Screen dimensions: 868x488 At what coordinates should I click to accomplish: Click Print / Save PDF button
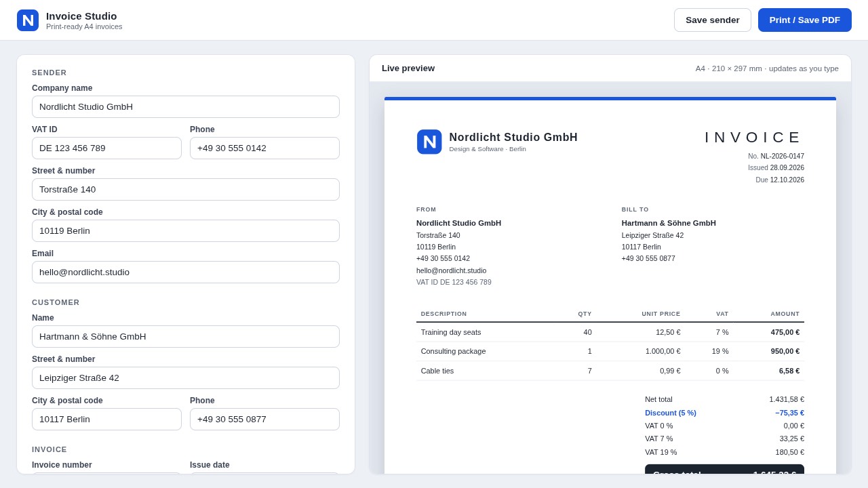tap(805, 20)
